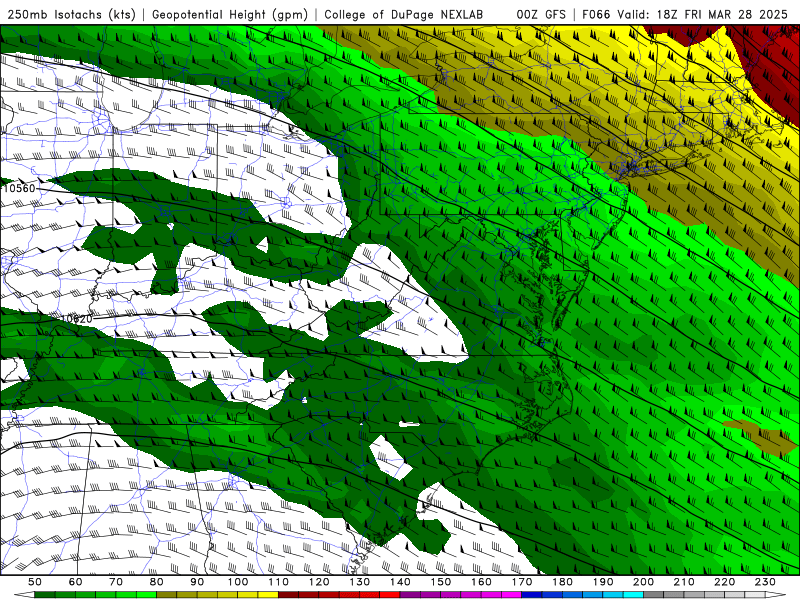This screenshot has width=800, height=600.
Task: Click the 170 label on the color bar
Action: pos(522,582)
